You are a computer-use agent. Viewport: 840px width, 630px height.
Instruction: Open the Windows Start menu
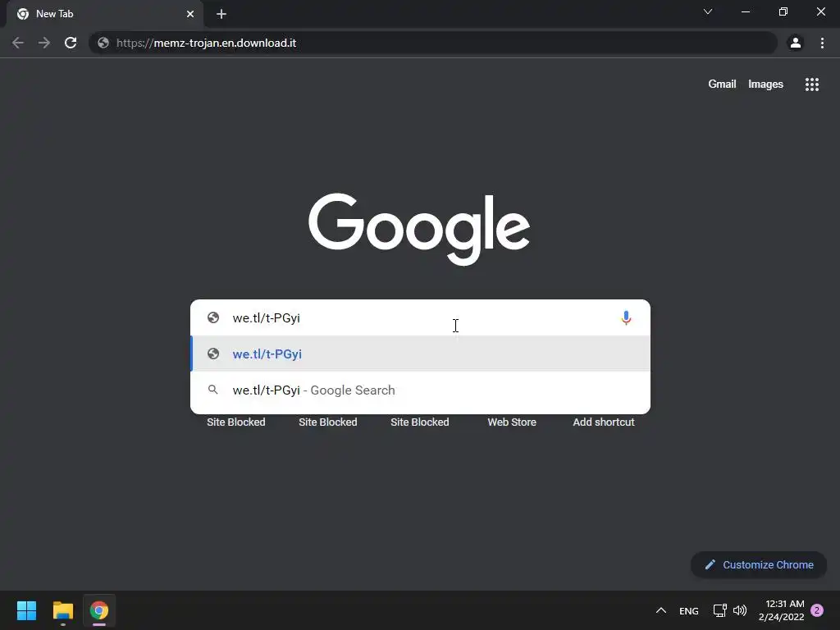coord(26,610)
